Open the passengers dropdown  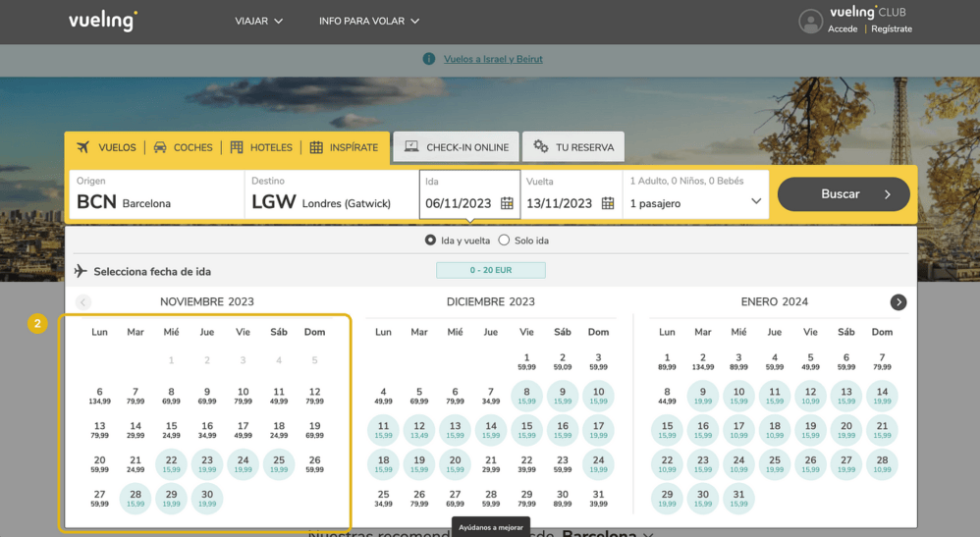[x=695, y=194]
